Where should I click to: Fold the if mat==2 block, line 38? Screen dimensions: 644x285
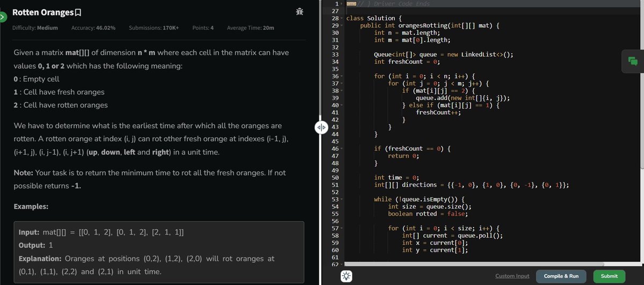click(x=342, y=91)
